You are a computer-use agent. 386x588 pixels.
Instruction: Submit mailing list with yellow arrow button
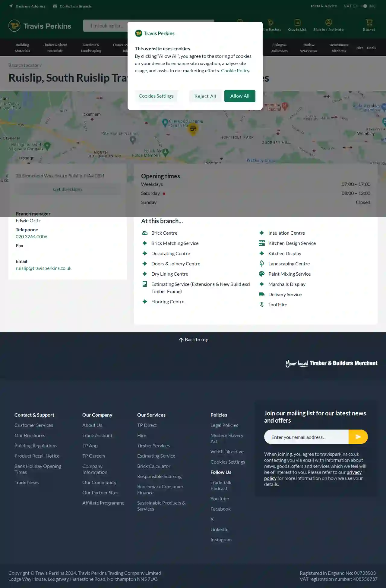tap(358, 437)
